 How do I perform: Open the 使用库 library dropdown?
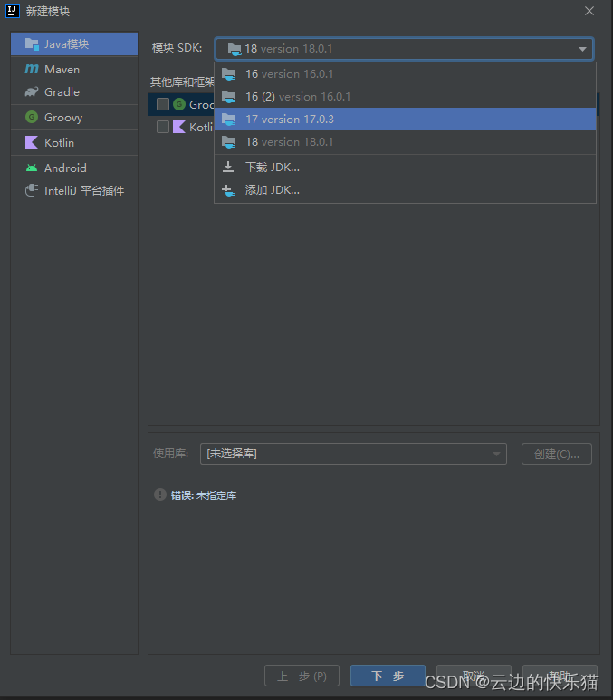coord(353,454)
